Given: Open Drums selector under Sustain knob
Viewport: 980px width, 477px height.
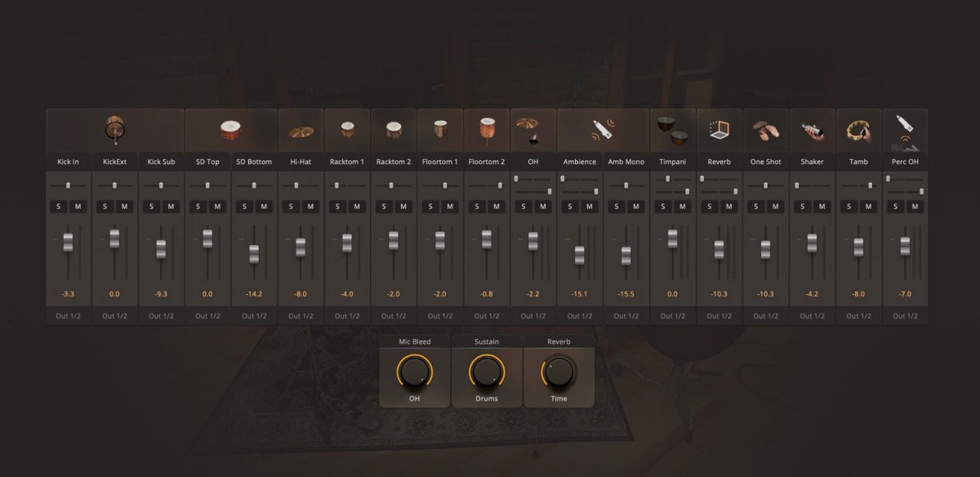Looking at the screenshot, I should [x=487, y=399].
